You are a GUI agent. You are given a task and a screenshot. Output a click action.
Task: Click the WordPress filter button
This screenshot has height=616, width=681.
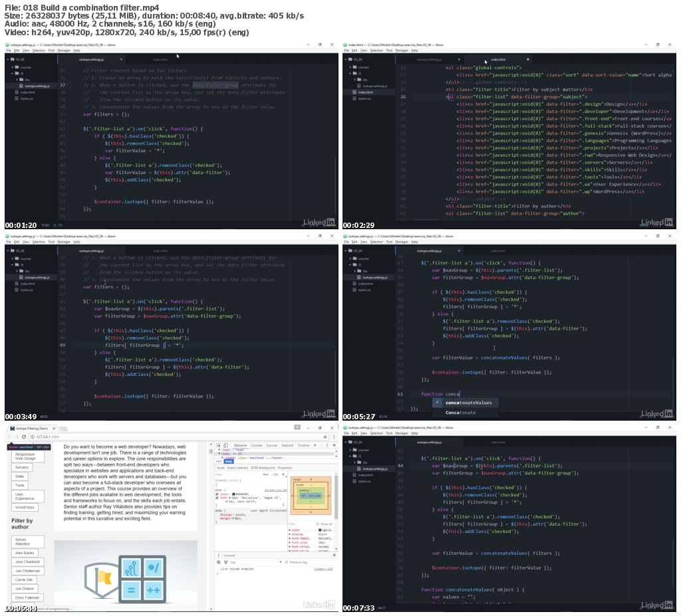25,507
